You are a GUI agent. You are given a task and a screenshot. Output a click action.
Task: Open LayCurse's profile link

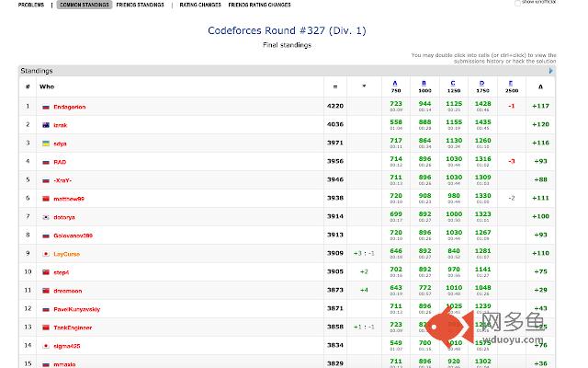67,254
